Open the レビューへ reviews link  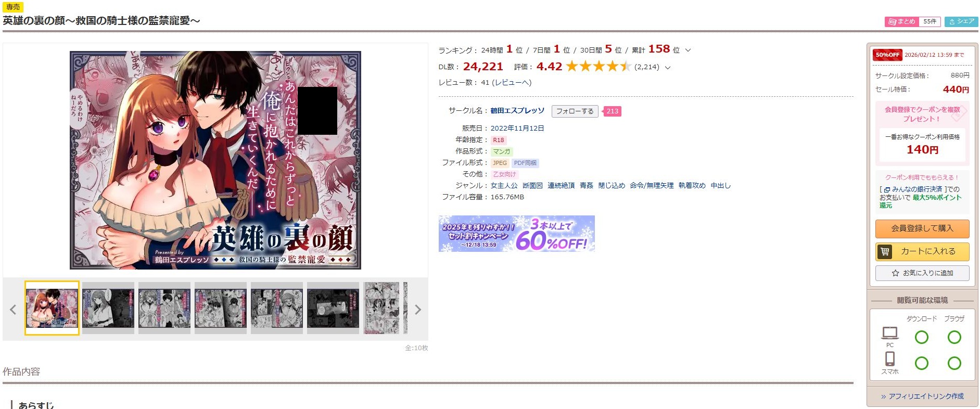coord(512,82)
